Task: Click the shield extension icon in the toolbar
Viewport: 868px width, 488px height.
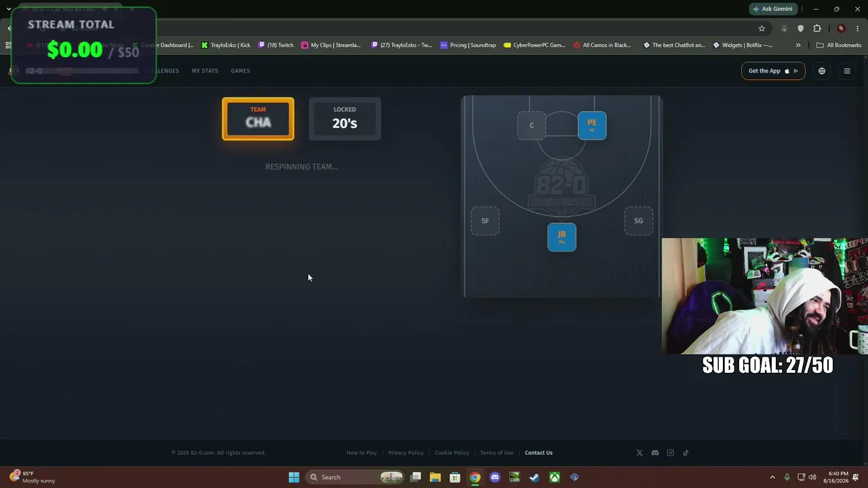Action: (801, 28)
